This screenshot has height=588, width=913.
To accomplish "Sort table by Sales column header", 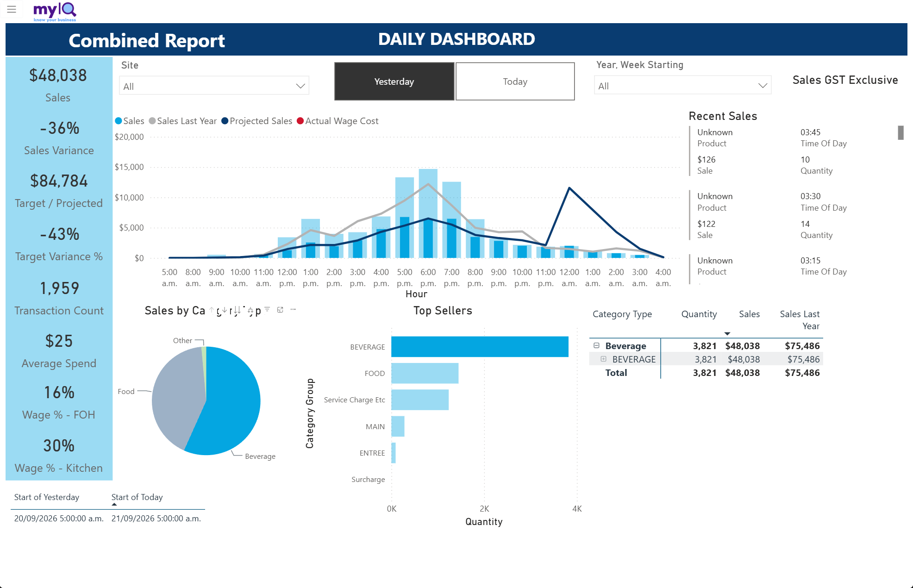I will 750,314.
